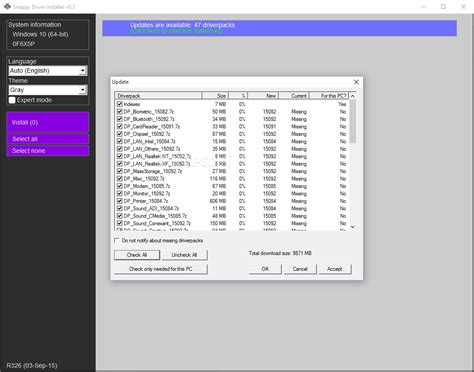Image resolution: width=474 pixels, height=372 pixels.
Task: Uncheck the DP_Chipset_15092.7z checkbox
Action: [x=120, y=134]
